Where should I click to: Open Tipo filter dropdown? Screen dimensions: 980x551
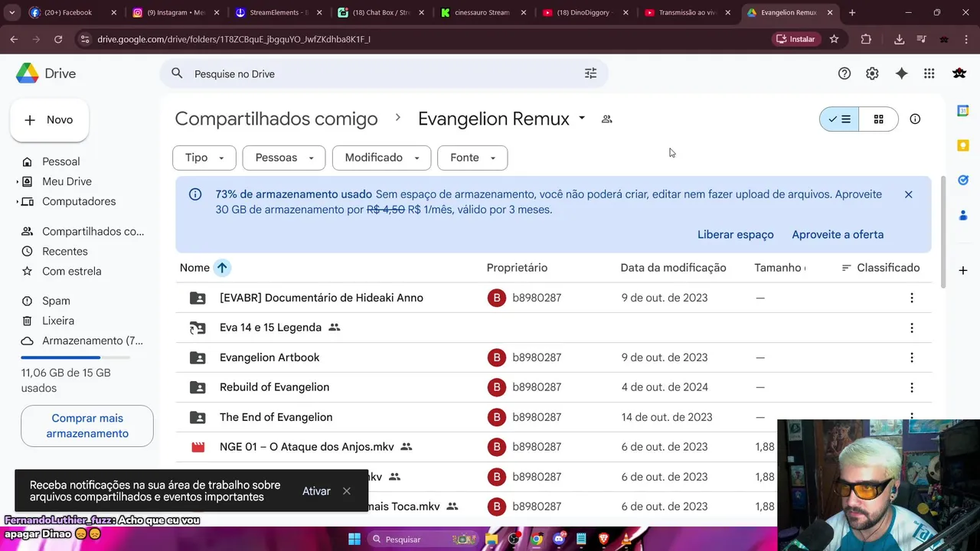[204, 158]
